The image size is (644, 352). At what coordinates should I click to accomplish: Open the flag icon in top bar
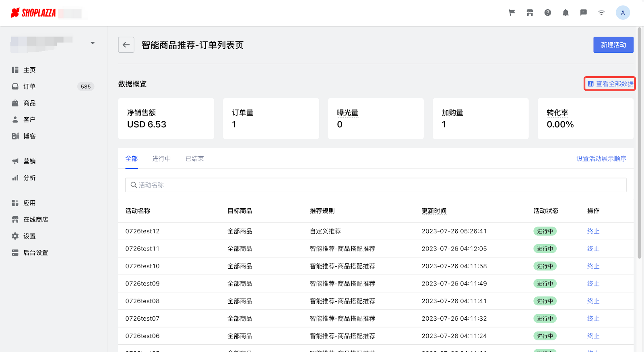click(x=512, y=13)
